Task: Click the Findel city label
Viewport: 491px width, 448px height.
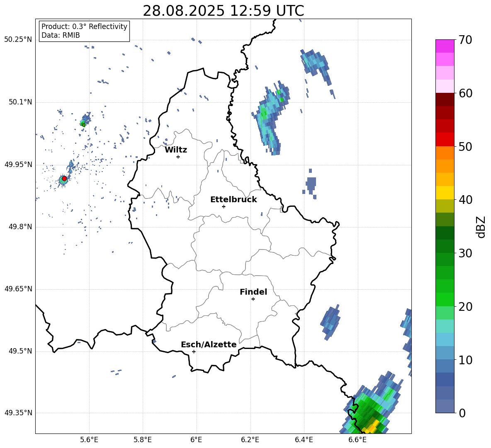Action: click(x=253, y=292)
